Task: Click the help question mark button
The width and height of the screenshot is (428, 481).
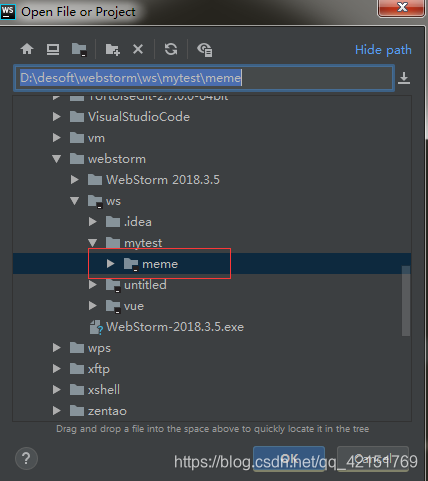Action: (26, 458)
